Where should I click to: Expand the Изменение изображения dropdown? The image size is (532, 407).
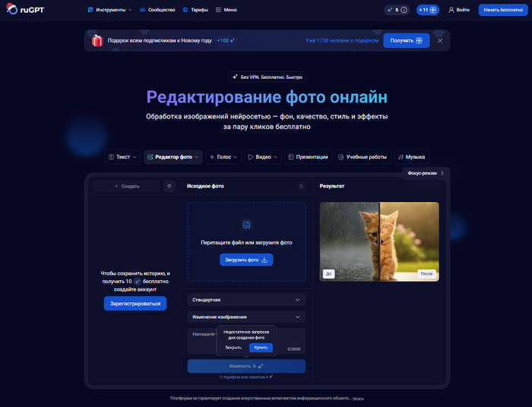(x=246, y=317)
